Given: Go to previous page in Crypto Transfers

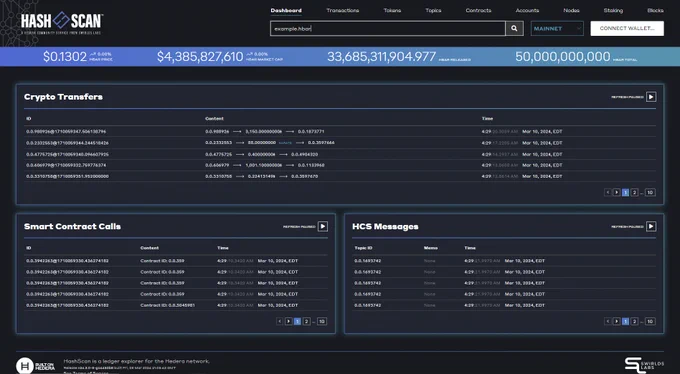Looking at the screenshot, I should click(x=608, y=193).
